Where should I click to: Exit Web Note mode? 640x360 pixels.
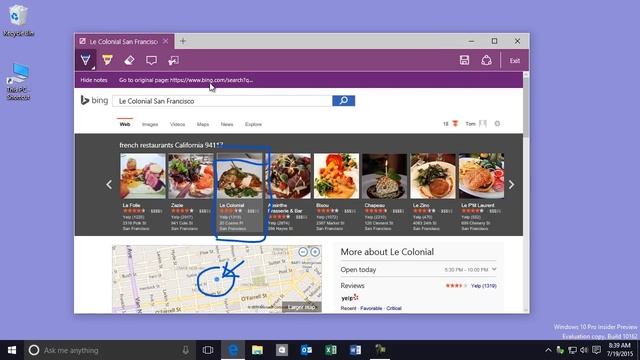click(x=515, y=60)
